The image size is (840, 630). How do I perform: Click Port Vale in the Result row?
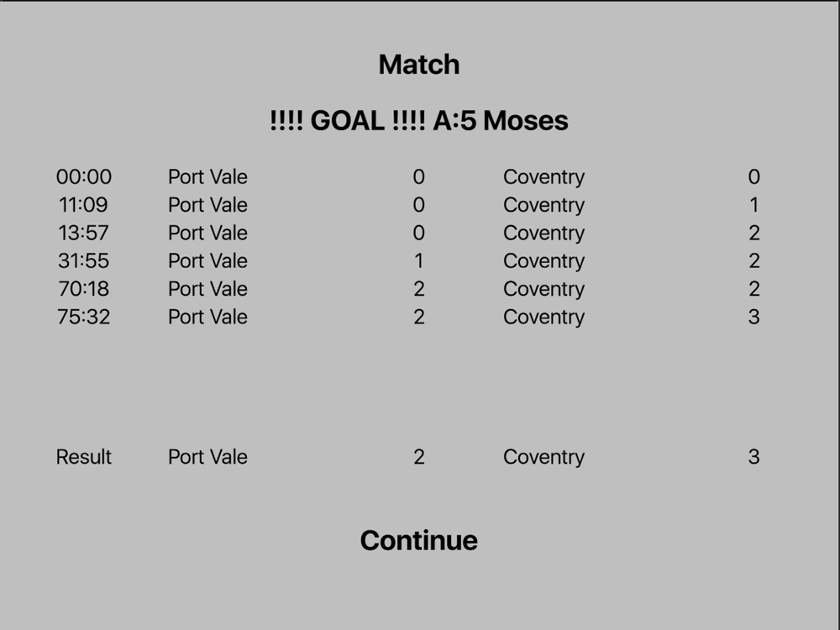[207, 457]
